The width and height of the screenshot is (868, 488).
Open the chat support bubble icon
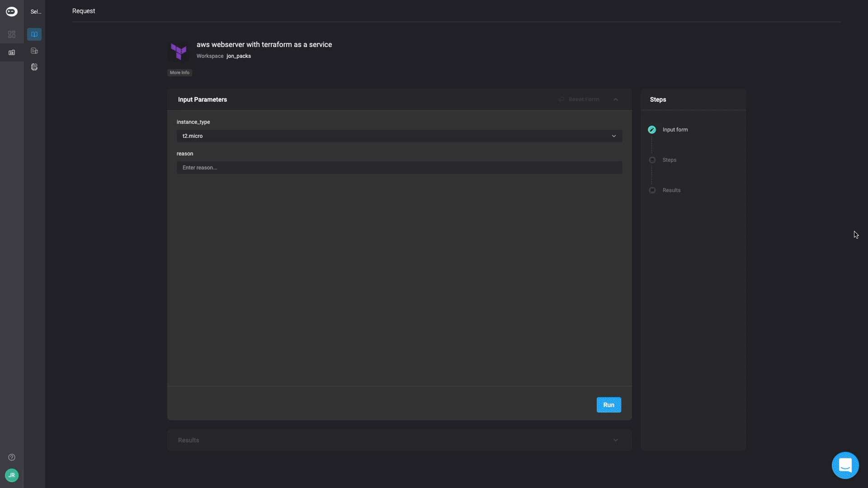click(845, 465)
